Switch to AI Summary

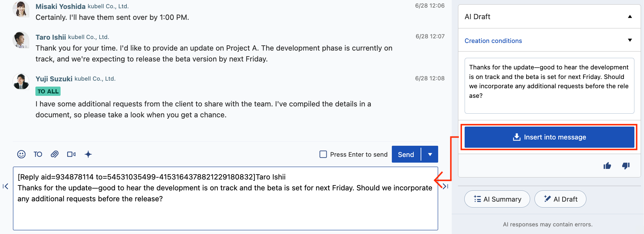(x=497, y=199)
